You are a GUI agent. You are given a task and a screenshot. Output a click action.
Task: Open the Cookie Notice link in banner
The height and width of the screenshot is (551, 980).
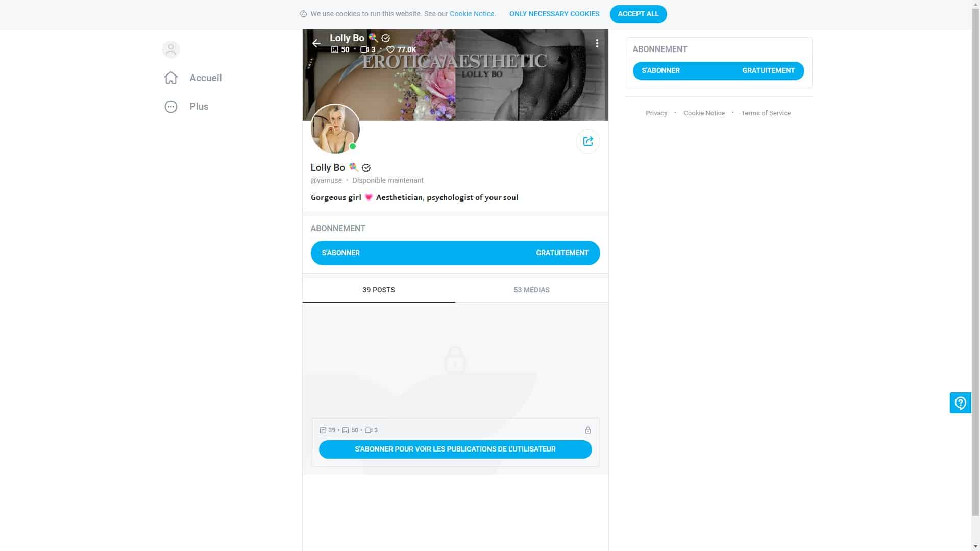(472, 14)
